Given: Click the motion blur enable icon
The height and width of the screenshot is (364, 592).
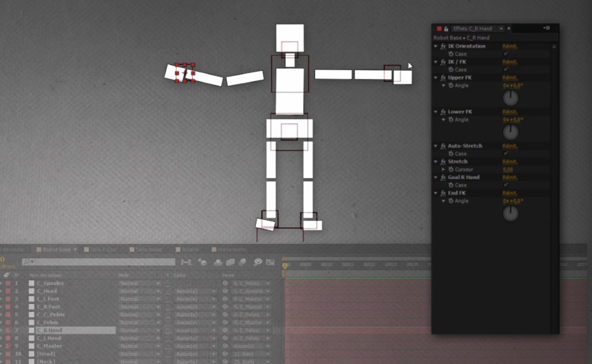Looking at the screenshot, I should 243,262.
